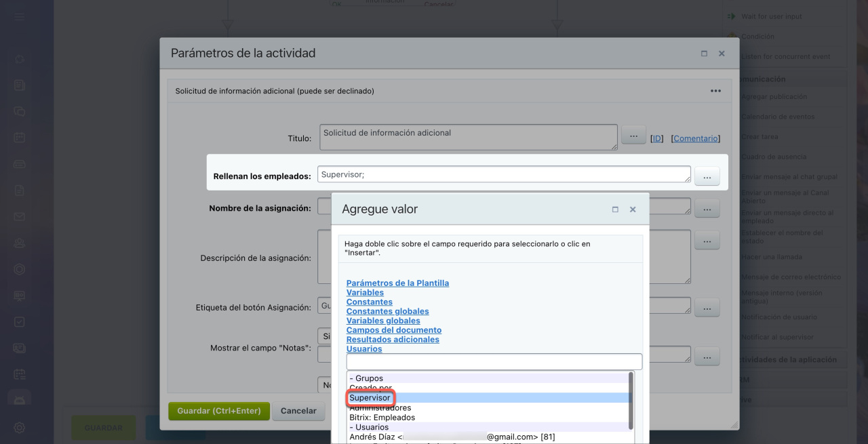Open the three-dot options menu of the activity header
868x444 pixels.
pos(715,91)
